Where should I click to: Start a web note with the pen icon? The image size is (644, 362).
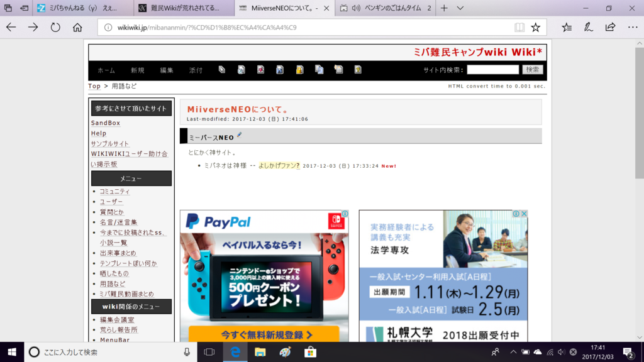point(589,28)
